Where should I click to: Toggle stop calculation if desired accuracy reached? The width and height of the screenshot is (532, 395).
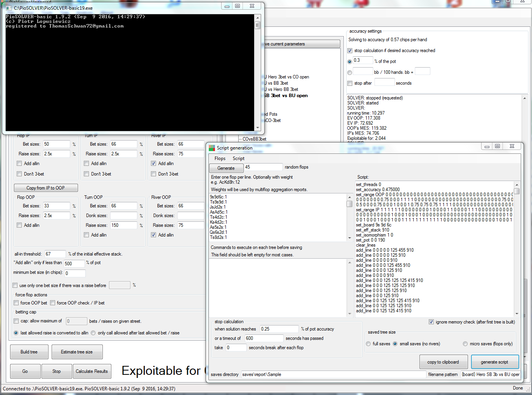point(350,51)
